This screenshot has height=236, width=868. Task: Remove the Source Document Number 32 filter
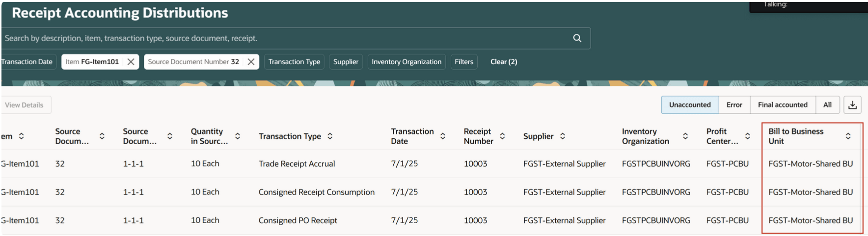click(251, 62)
